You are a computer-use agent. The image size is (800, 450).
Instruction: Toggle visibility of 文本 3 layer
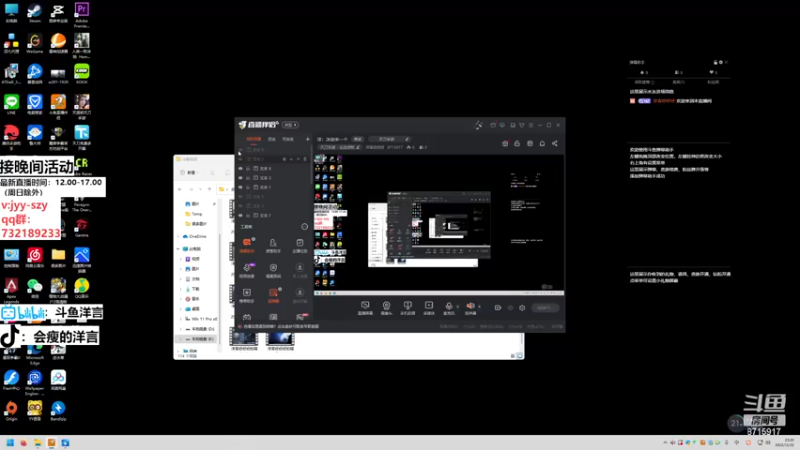coord(241,178)
